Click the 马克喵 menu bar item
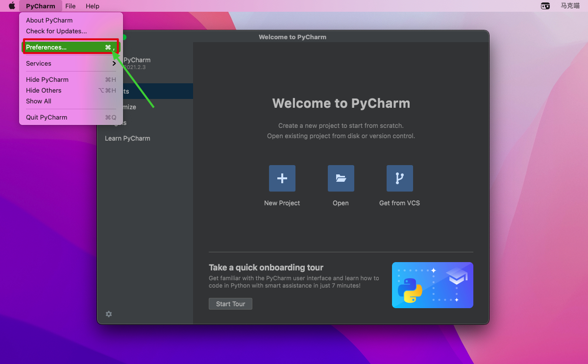Screen dimensions: 588x364 click(x=570, y=6)
